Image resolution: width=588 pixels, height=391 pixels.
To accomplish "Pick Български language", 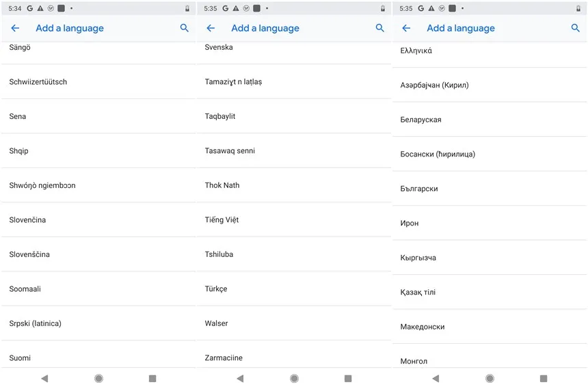I will pyautogui.click(x=490, y=189).
